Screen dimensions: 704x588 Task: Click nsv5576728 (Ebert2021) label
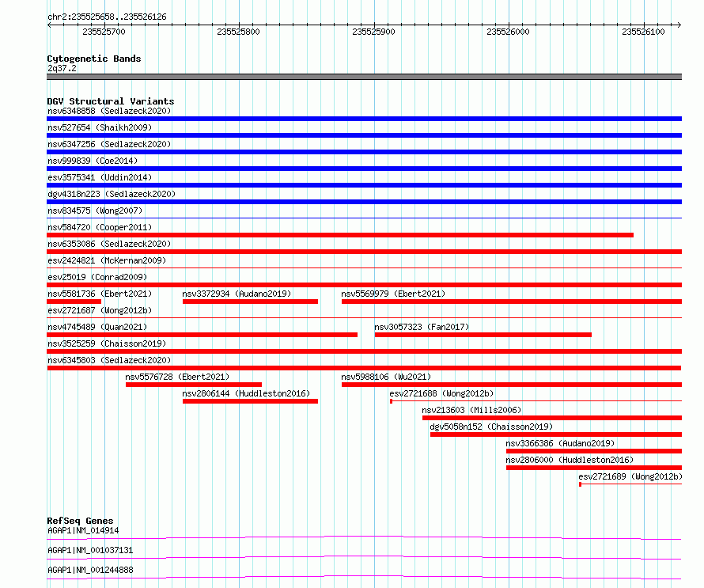[177, 377]
